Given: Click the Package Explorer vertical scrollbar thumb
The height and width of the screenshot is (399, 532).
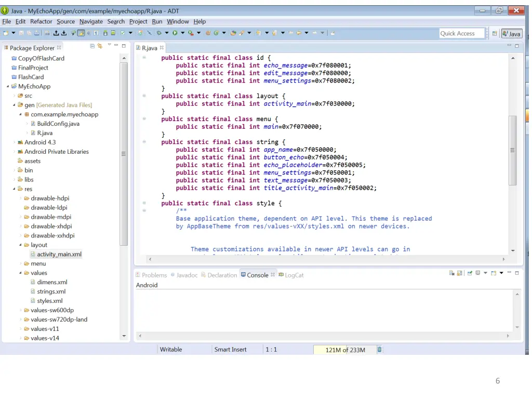Looking at the screenshot, I should tap(124, 154).
